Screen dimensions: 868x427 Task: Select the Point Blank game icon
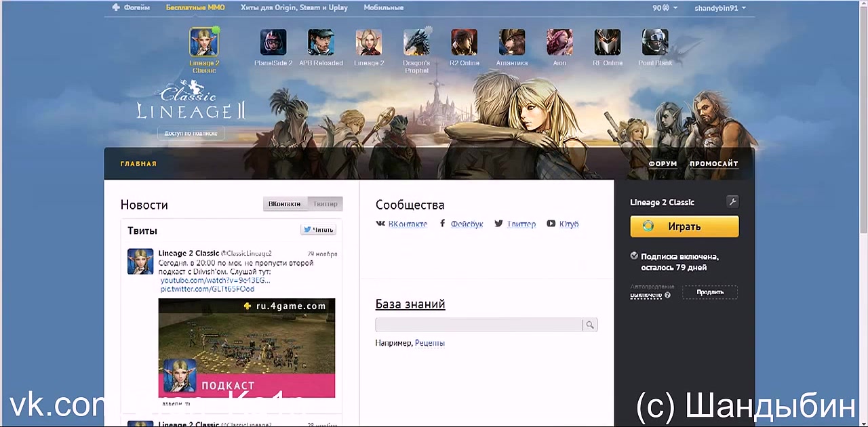pyautogui.click(x=655, y=43)
